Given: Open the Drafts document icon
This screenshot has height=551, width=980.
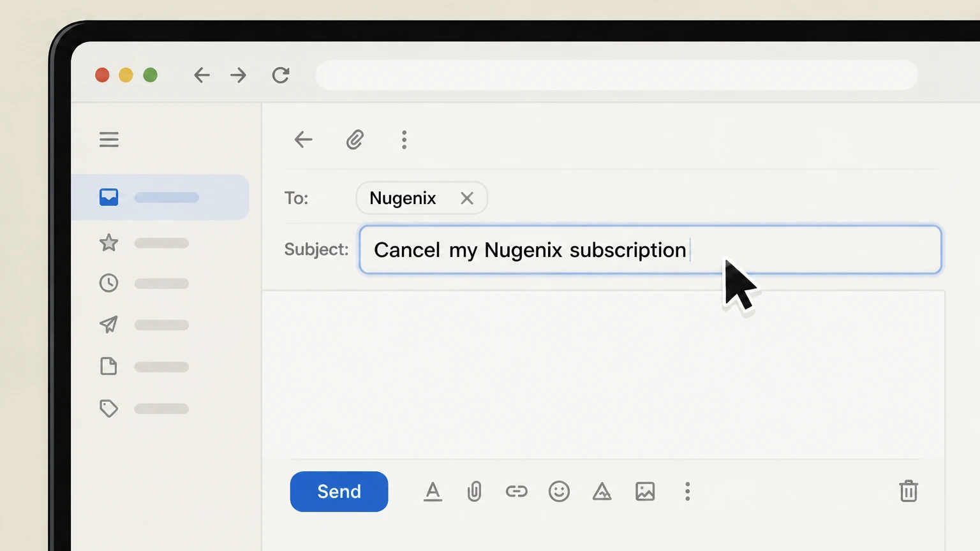Looking at the screenshot, I should click(109, 366).
